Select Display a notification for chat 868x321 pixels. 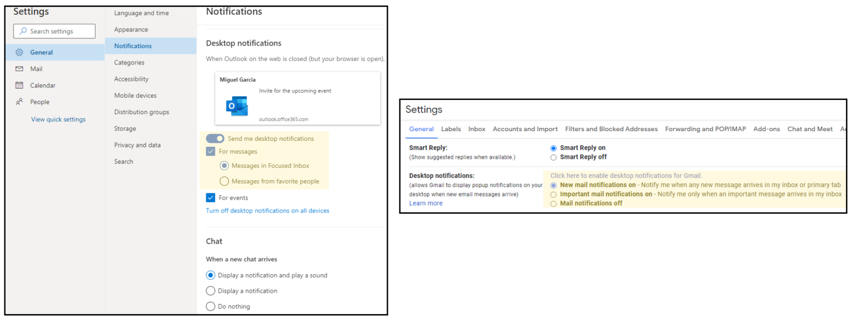click(211, 291)
